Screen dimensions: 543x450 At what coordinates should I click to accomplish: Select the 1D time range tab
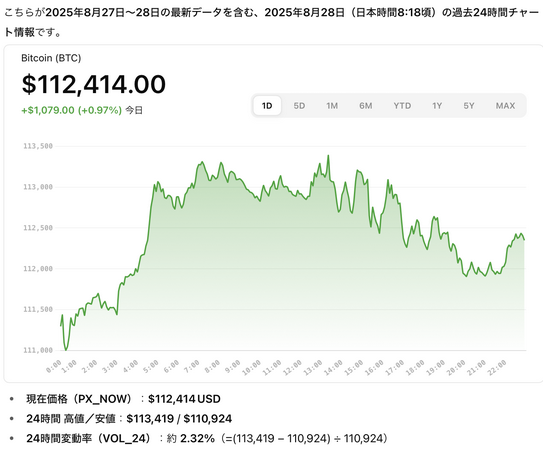point(267,106)
